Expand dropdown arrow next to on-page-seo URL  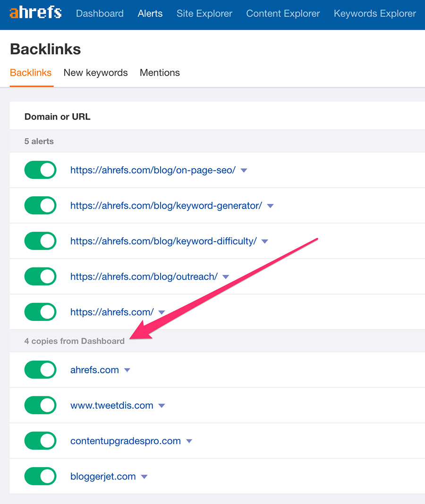(244, 170)
